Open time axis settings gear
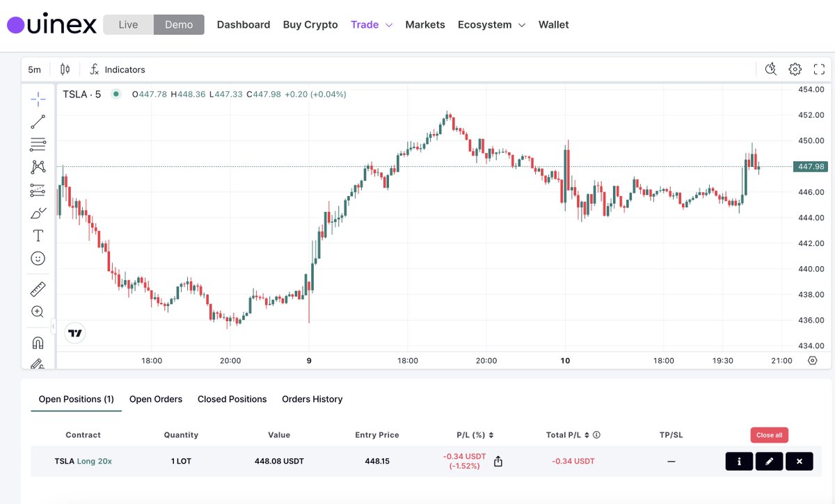Image resolution: width=835 pixels, height=504 pixels. pyautogui.click(x=812, y=360)
